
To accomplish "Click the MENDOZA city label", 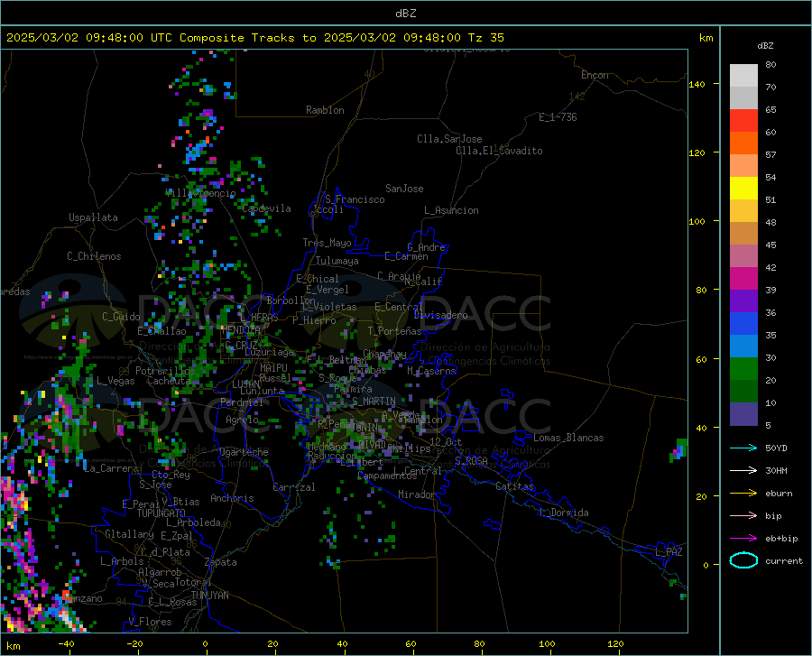I will pyautogui.click(x=241, y=329).
